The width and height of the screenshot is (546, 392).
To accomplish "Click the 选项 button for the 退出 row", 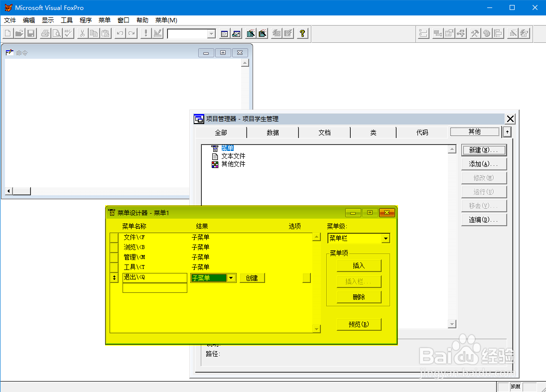I will pyautogui.click(x=306, y=278).
